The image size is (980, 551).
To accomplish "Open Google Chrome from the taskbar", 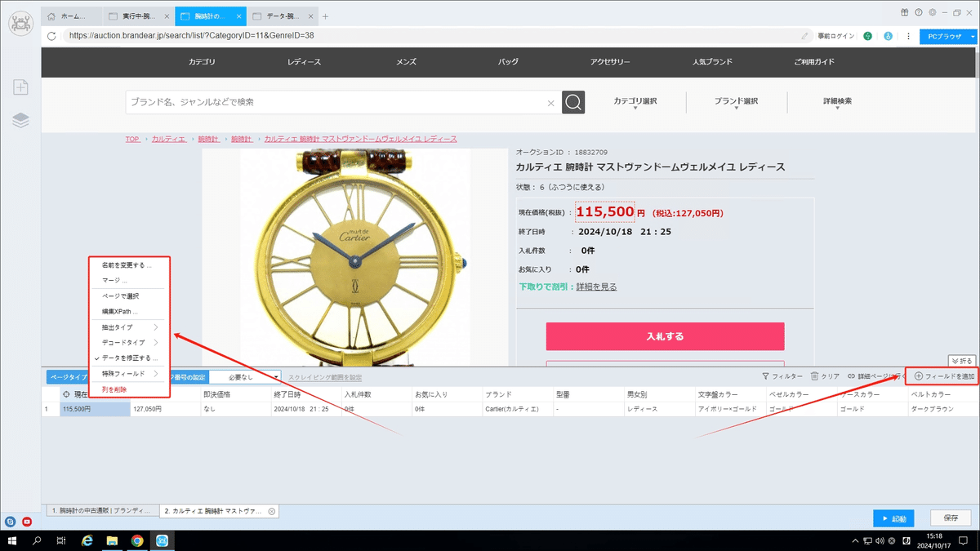I will (x=137, y=540).
